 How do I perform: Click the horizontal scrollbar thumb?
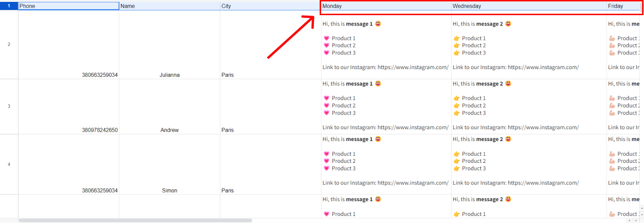135,220
